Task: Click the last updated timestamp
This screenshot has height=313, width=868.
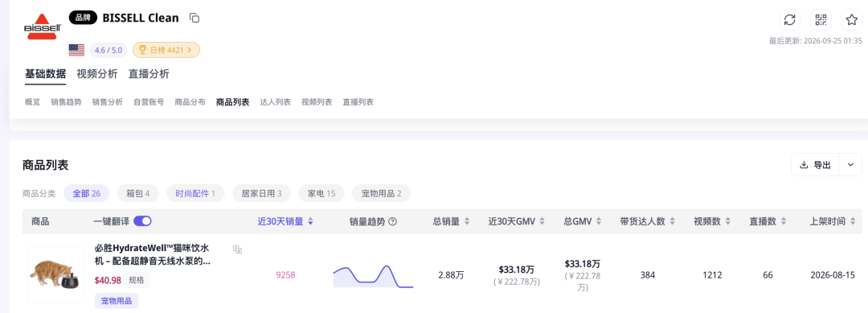Action: 816,41
